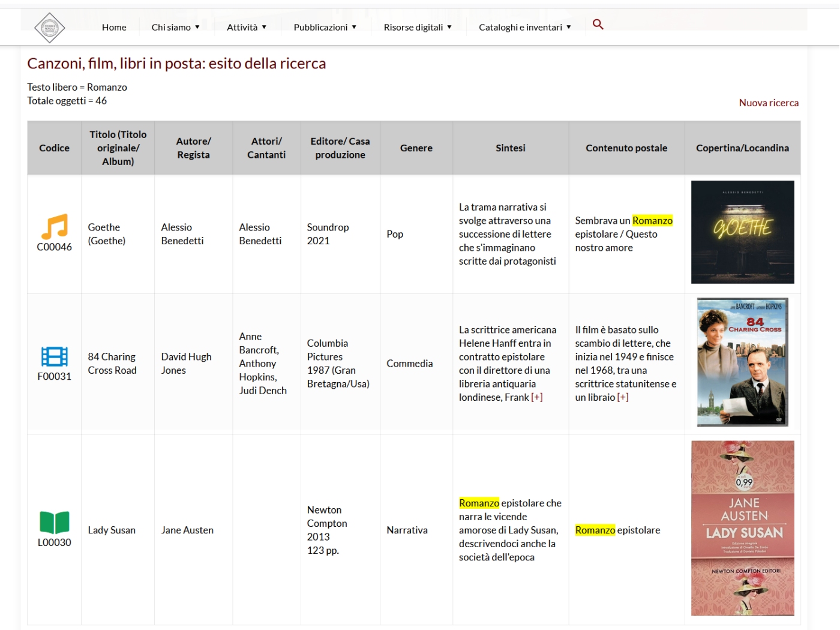Open the Risorse digitali menu
The image size is (840, 630).
click(x=418, y=28)
